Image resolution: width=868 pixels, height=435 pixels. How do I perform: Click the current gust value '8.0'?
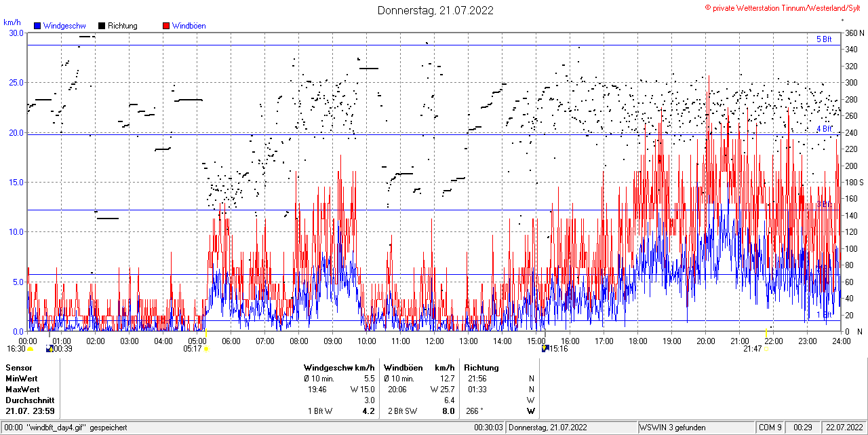[448, 411]
